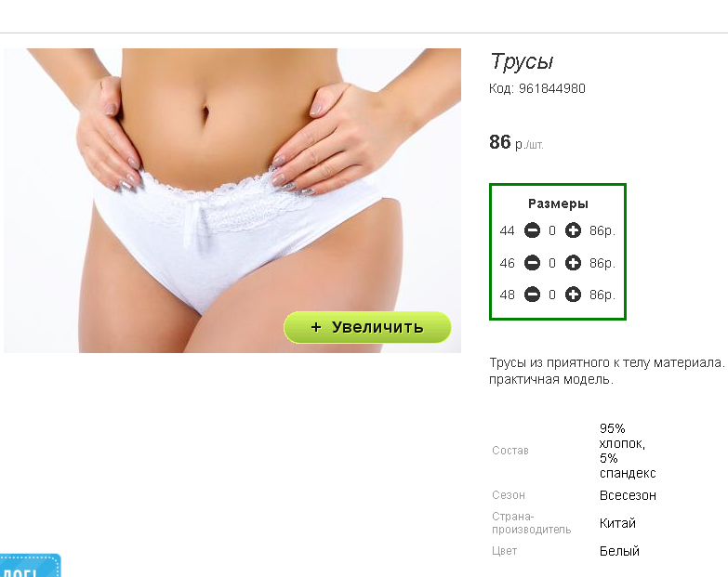Increase quantity for size 44

pos(573,230)
